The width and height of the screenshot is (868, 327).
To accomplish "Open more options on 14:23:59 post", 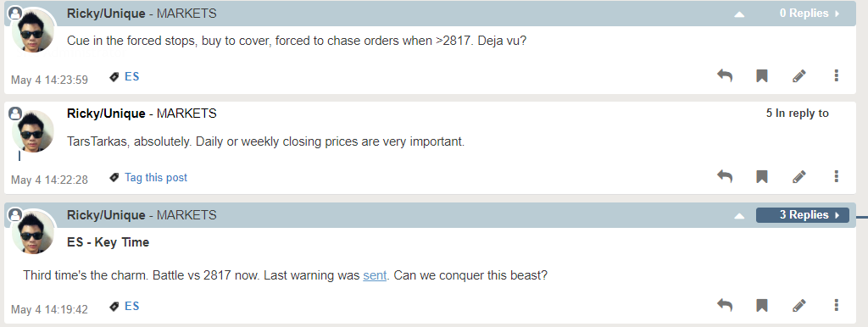I will 837,75.
